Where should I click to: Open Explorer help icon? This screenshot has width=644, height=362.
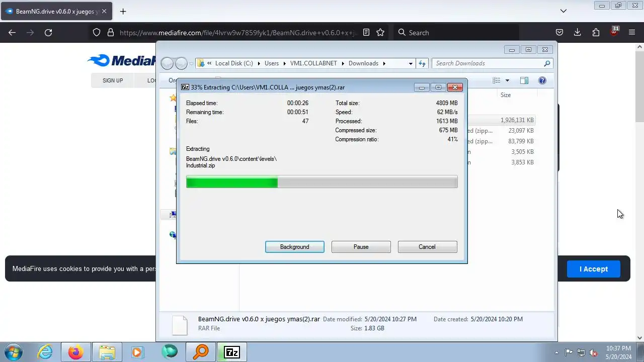pyautogui.click(x=542, y=80)
